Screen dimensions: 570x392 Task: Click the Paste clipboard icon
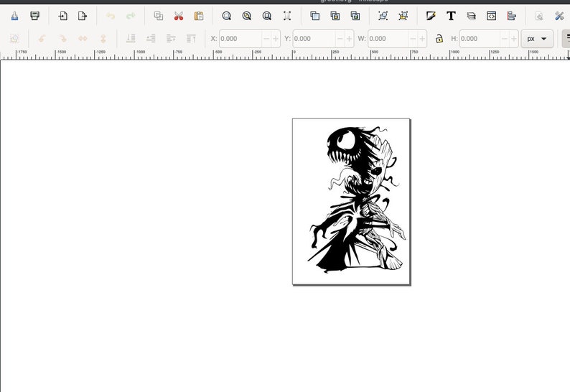(x=198, y=16)
